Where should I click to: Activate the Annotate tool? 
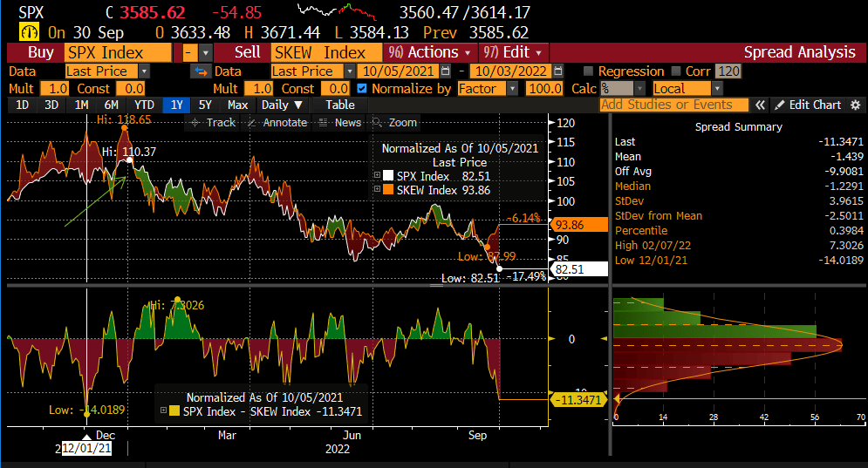pyautogui.click(x=277, y=123)
